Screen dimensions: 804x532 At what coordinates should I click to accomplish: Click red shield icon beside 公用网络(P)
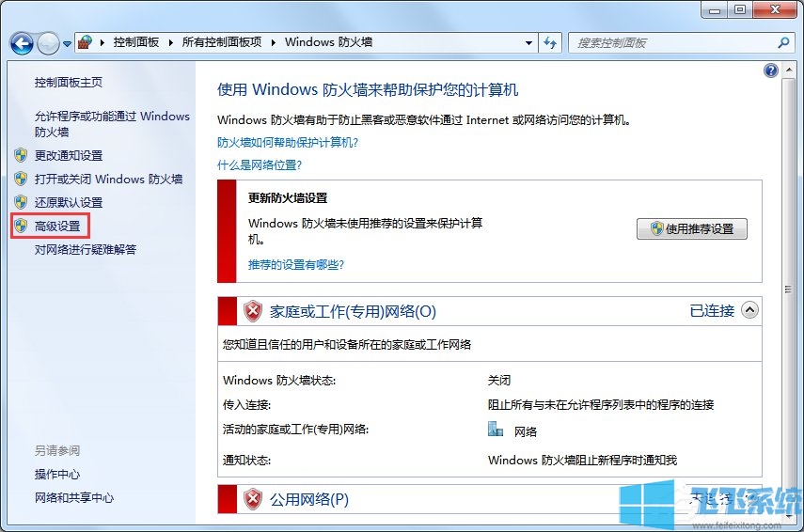253,499
